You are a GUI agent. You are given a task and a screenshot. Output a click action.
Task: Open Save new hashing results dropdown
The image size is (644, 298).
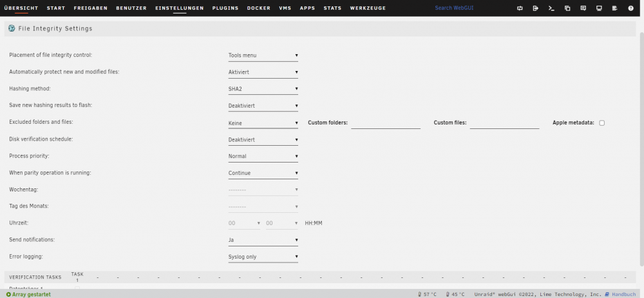263,106
